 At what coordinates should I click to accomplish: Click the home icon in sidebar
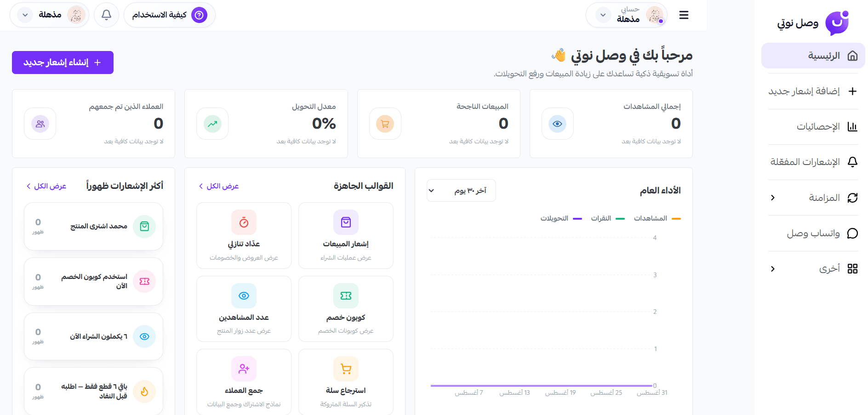(852, 56)
